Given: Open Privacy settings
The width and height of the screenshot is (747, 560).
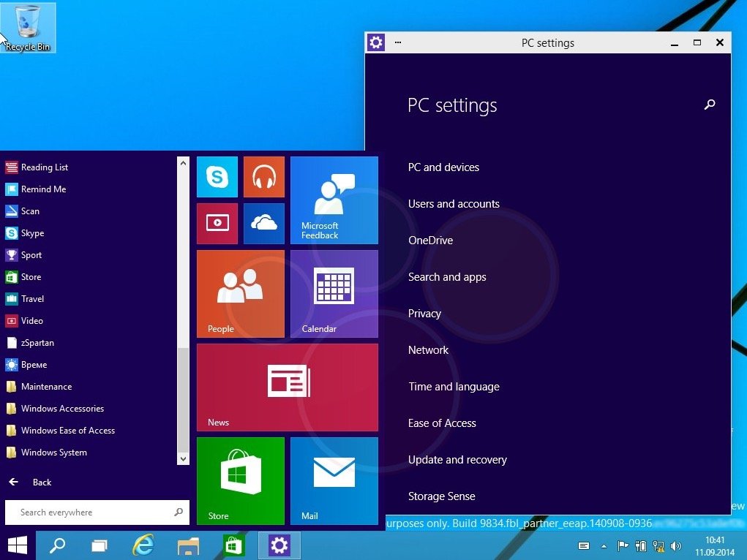Looking at the screenshot, I should [x=425, y=313].
